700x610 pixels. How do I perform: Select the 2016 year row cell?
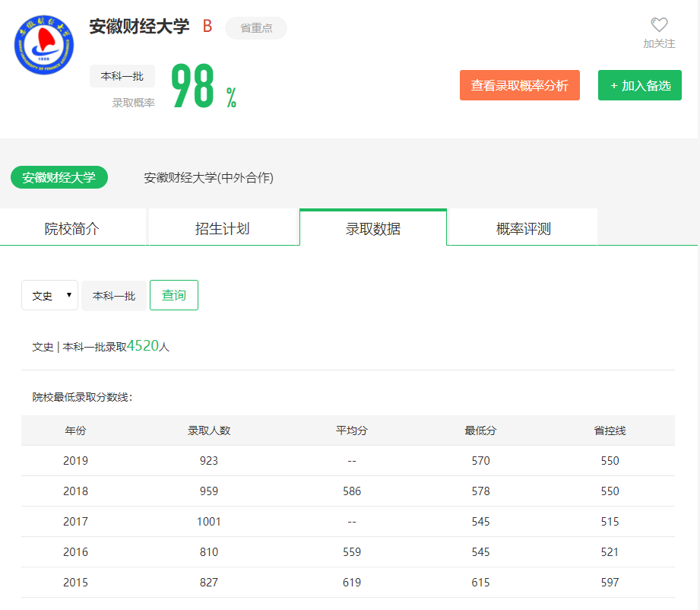pos(75,552)
